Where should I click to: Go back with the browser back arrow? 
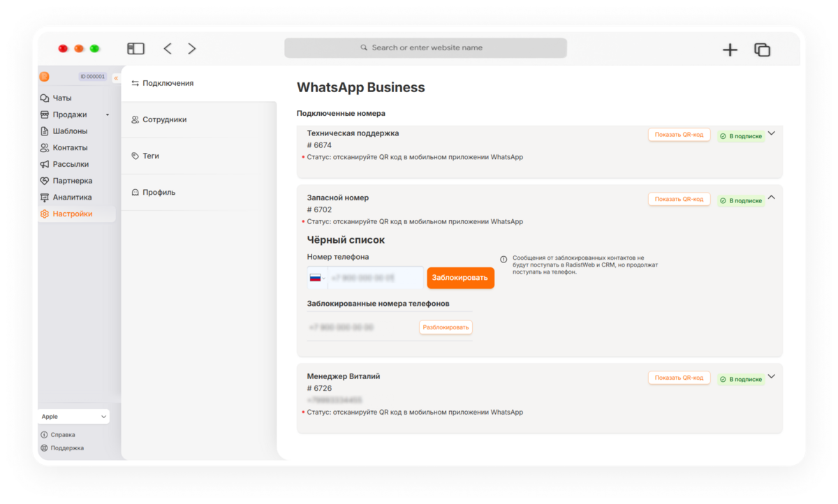pos(168,49)
